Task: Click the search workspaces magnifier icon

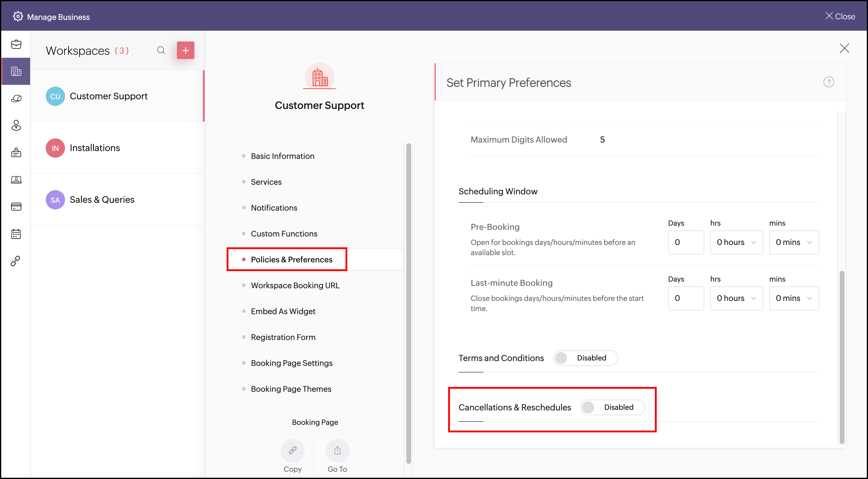Action: point(161,51)
